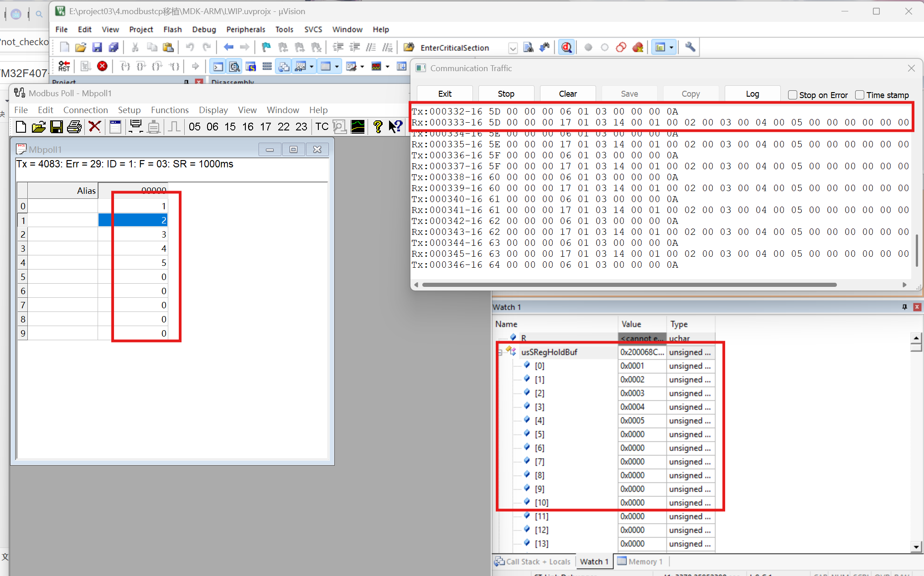Click the Clear button in Communication Traffic
This screenshot has width=924, height=576.
568,93
